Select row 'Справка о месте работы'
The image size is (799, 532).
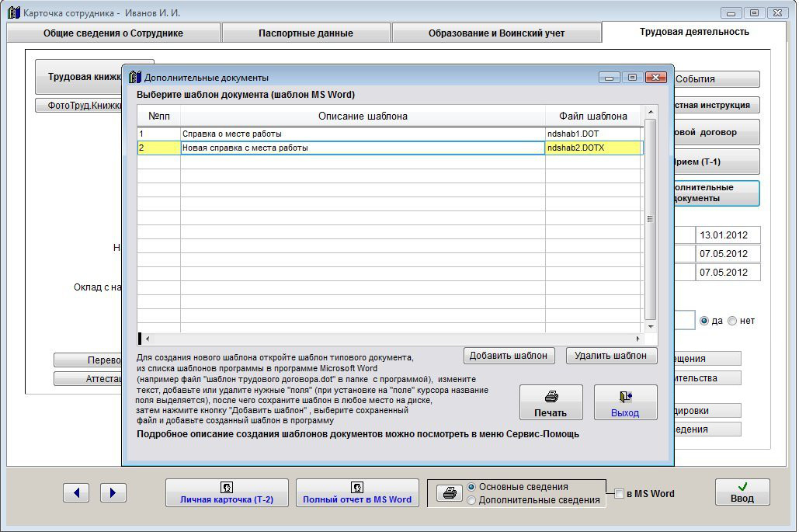coord(362,134)
